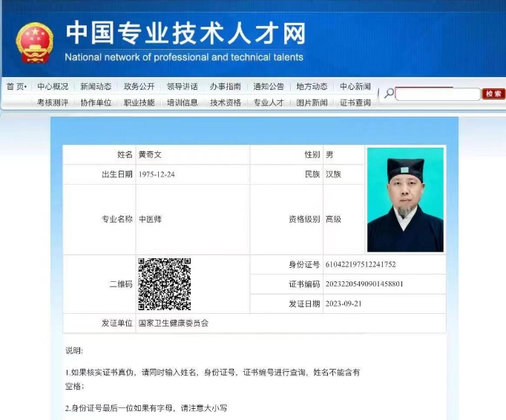Go to 中心新闻 page
Screen dimensions: 506x420
355,86
